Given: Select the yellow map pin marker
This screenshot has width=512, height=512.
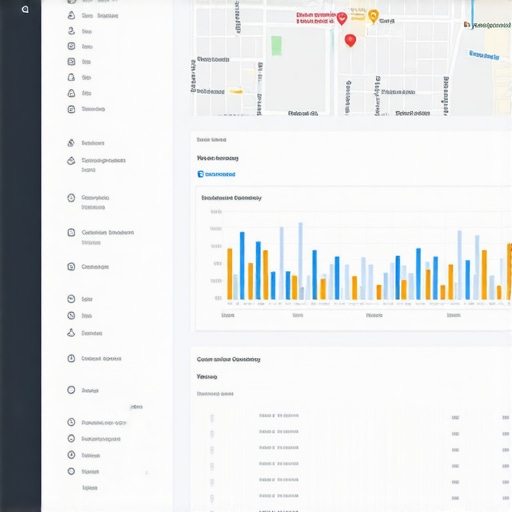Looking at the screenshot, I should pyautogui.click(x=373, y=16).
